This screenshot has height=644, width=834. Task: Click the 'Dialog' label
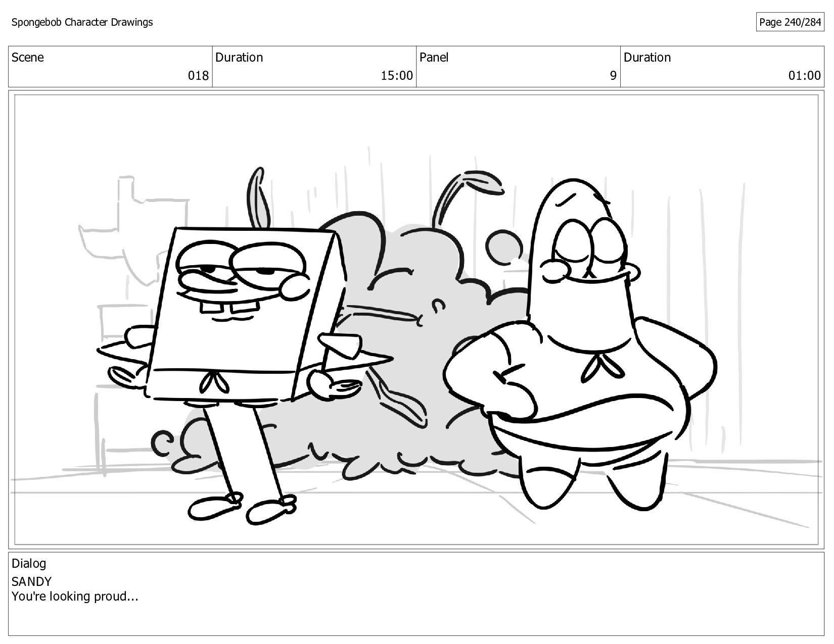click(x=29, y=564)
